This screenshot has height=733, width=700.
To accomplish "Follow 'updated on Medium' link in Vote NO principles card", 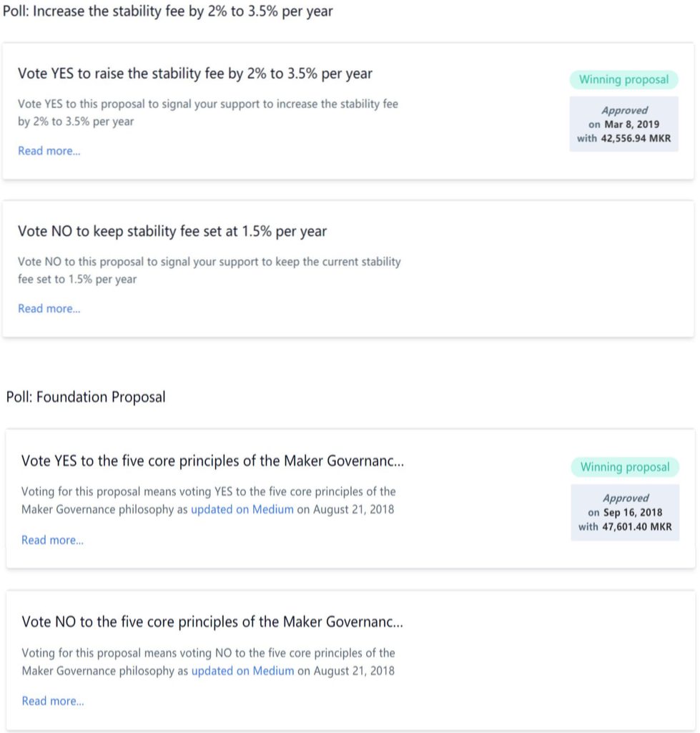I will tap(242, 671).
